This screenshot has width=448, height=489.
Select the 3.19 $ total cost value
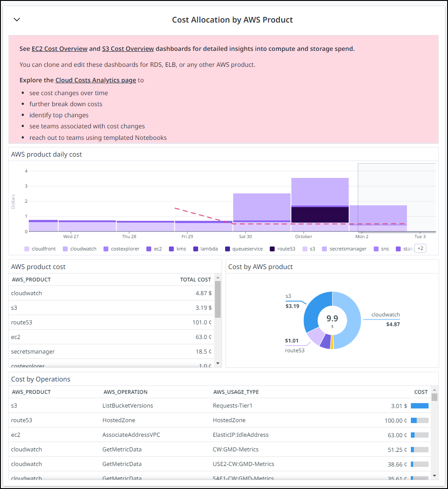pos(203,308)
